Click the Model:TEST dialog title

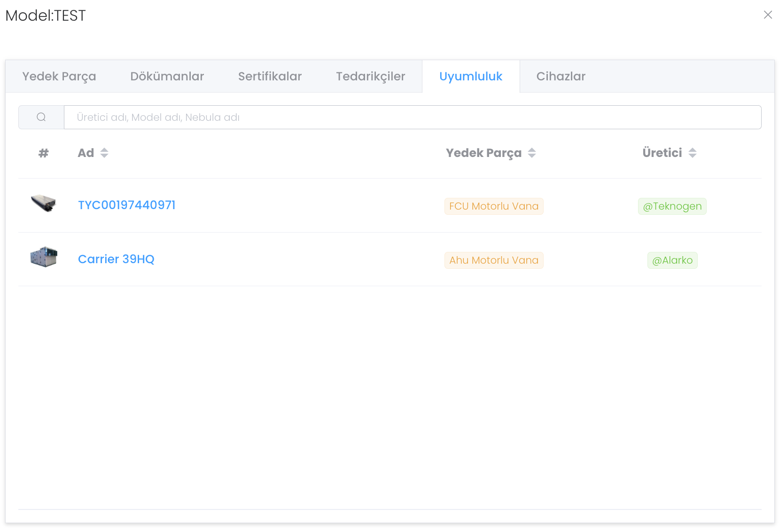tap(46, 16)
